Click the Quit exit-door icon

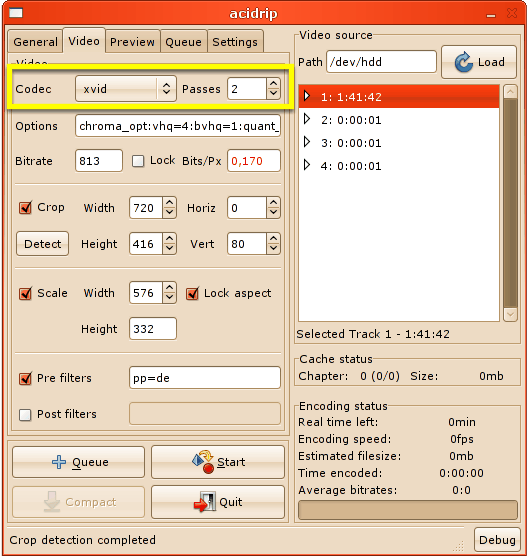pos(205,502)
